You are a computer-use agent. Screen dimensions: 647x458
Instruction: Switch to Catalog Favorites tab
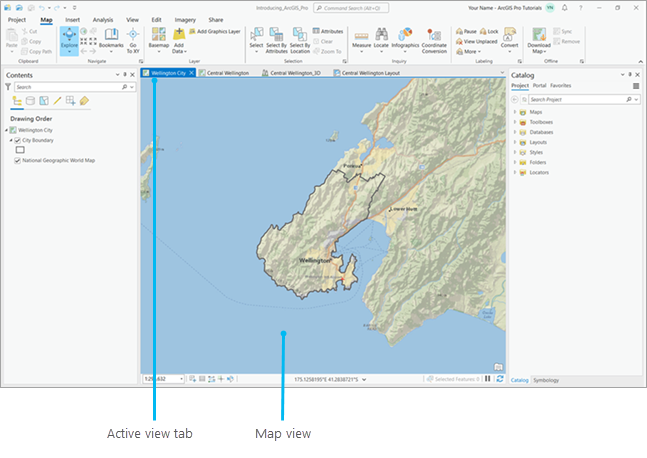[560, 85]
